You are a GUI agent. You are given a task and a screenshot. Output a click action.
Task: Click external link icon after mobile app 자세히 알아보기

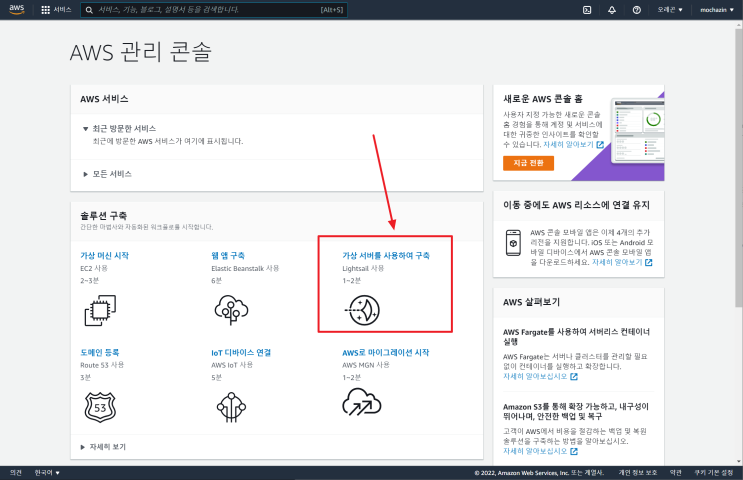(649, 263)
